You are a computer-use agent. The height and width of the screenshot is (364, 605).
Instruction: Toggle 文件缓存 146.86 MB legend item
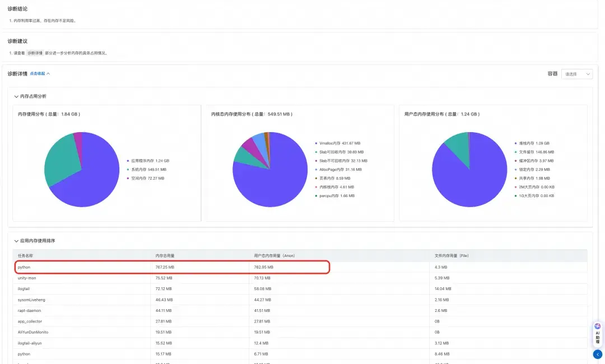534,152
